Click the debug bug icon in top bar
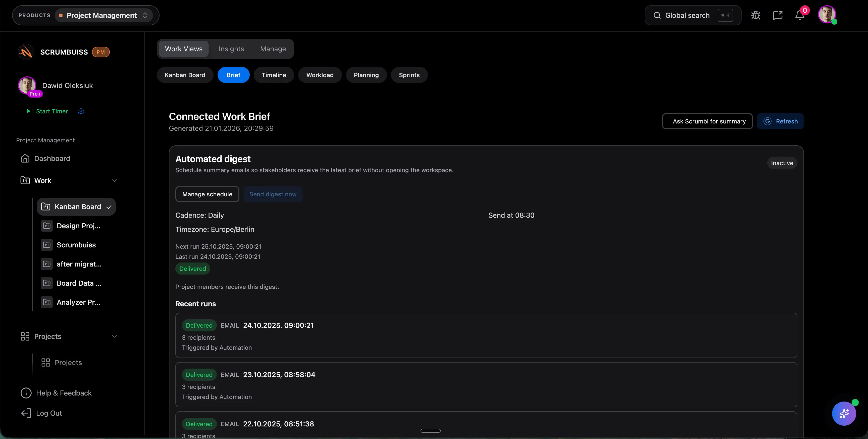 [756, 15]
